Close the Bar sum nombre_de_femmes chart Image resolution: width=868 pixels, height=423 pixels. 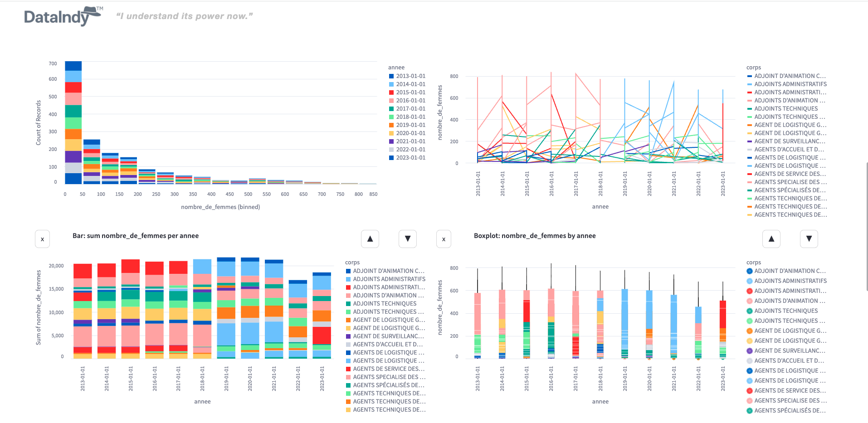(42, 239)
